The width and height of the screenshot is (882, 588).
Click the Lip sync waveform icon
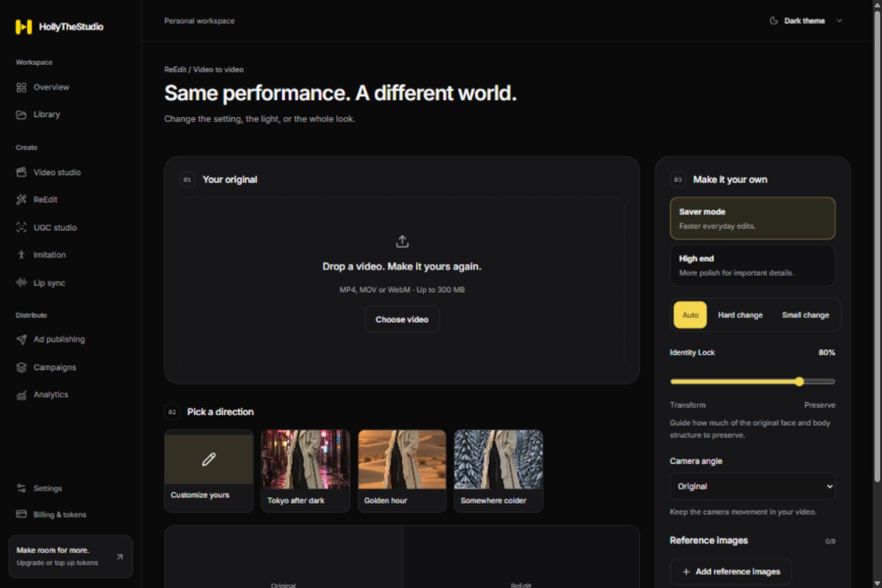click(21, 282)
